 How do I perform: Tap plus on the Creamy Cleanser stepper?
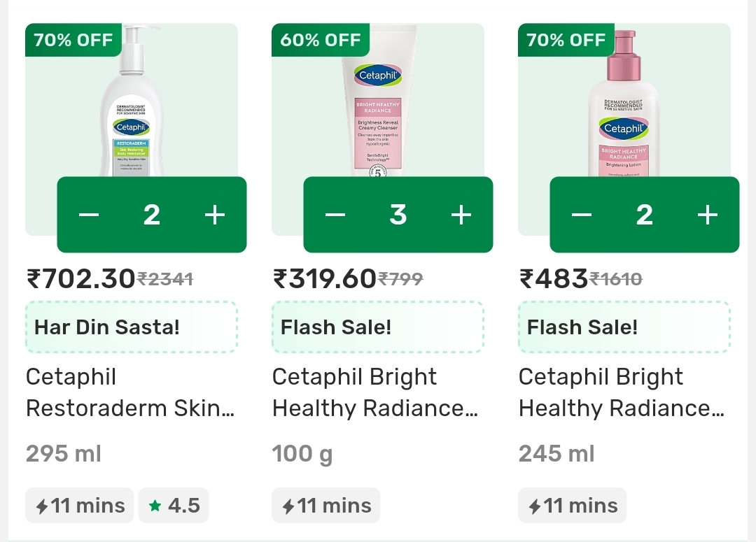461,215
